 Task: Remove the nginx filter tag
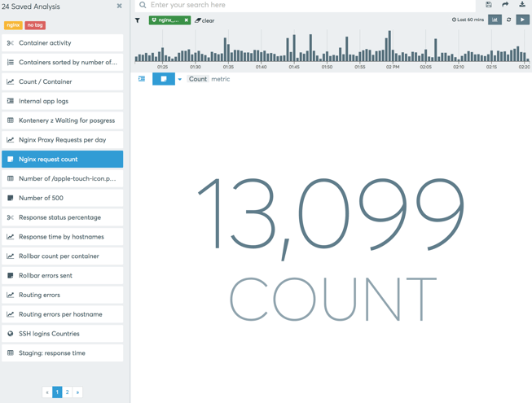[x=186, y=20]
